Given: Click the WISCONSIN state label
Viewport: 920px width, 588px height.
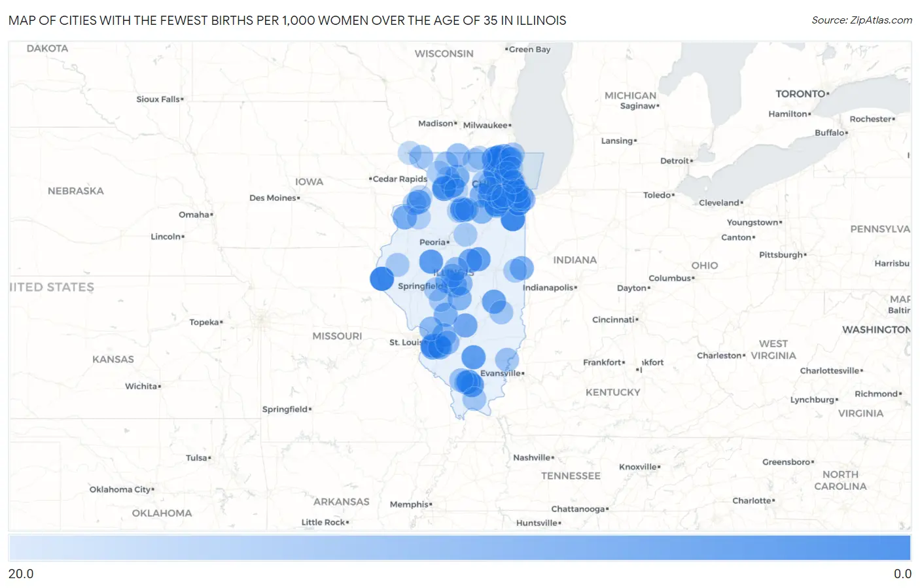Looking at the screenshot, I should tap(444, 53).
